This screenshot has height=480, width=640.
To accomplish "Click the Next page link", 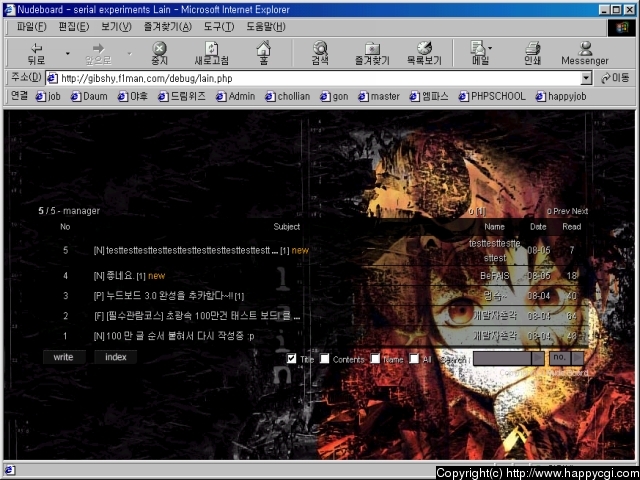I will tap(580, 211).
